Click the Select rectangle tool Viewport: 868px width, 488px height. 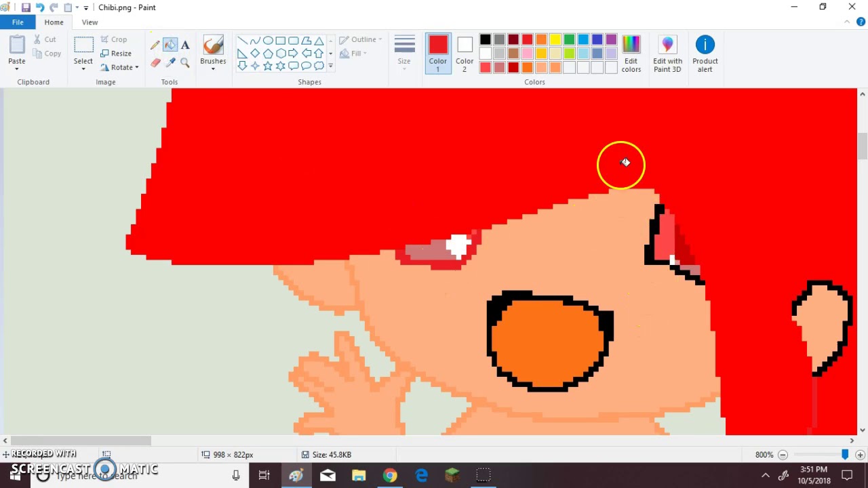point(83,45)
